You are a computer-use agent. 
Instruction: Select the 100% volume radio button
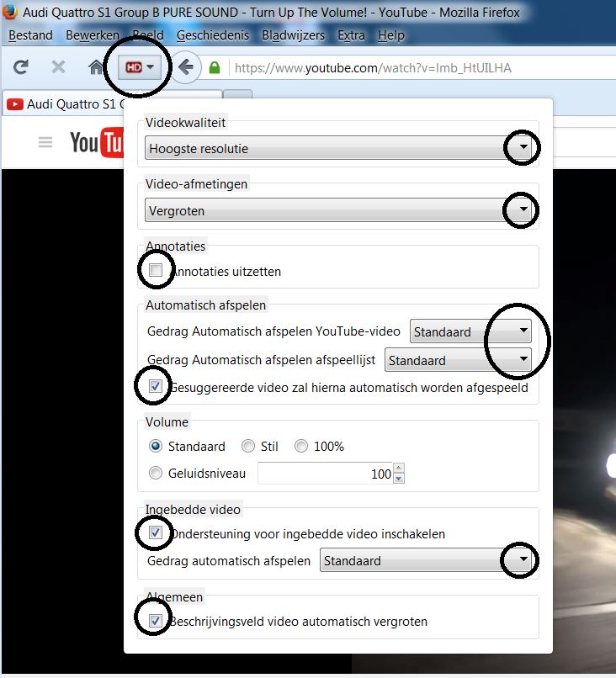(301, 446)
